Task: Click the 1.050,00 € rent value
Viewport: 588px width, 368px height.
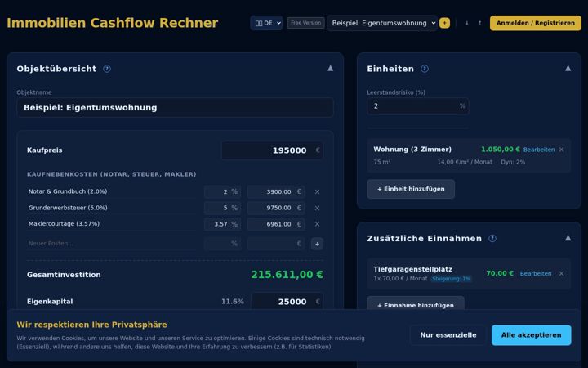Action: pos(501,150)
